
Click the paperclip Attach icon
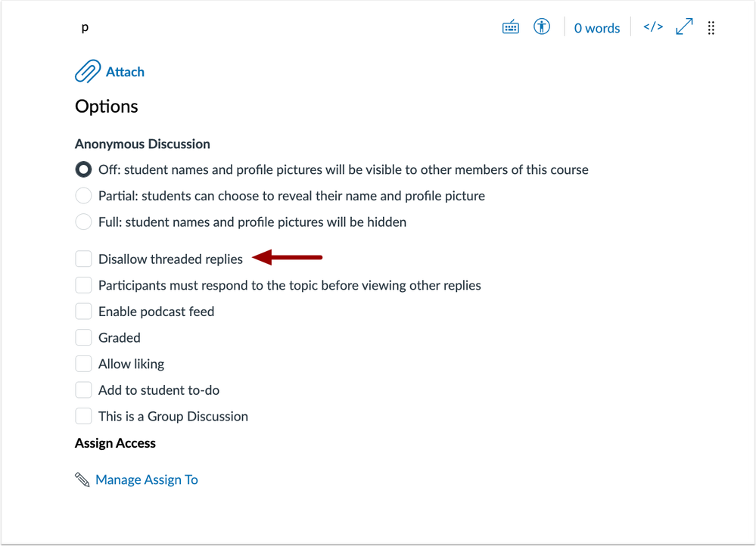[88, 71]
